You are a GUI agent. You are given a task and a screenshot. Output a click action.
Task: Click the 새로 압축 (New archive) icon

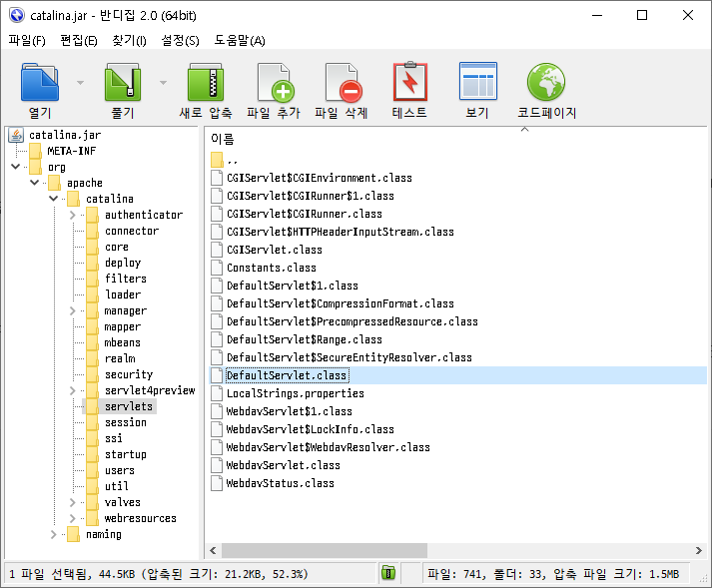[206, 82]
